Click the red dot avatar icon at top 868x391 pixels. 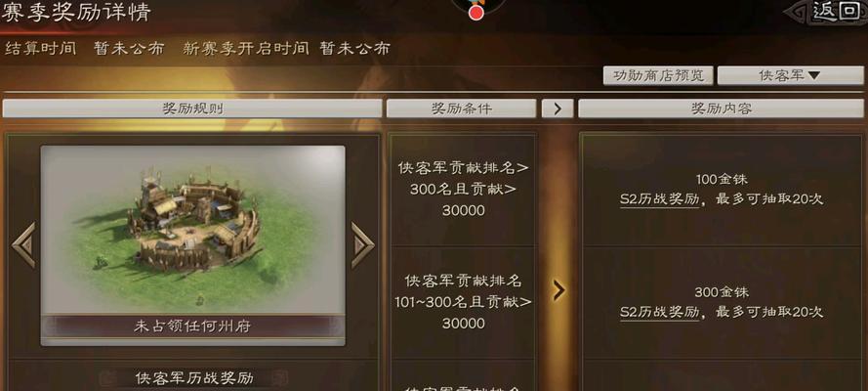pos(476,12)
